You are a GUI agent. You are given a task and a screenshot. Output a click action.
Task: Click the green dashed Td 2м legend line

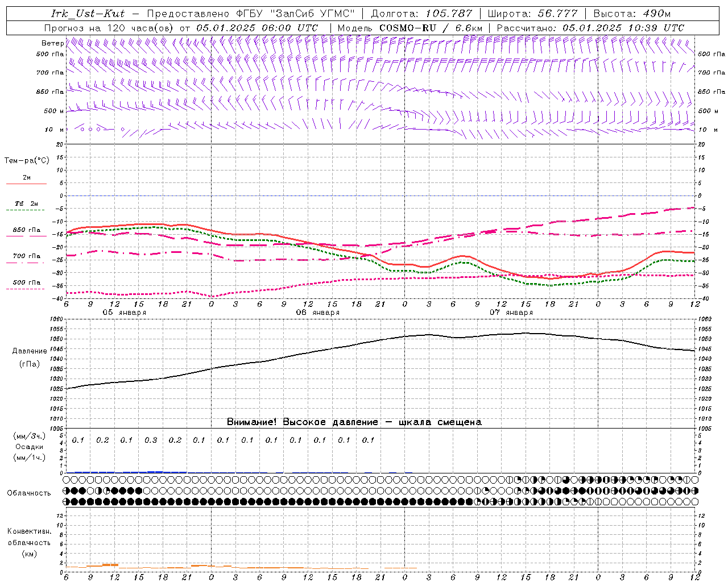[26, 210]
